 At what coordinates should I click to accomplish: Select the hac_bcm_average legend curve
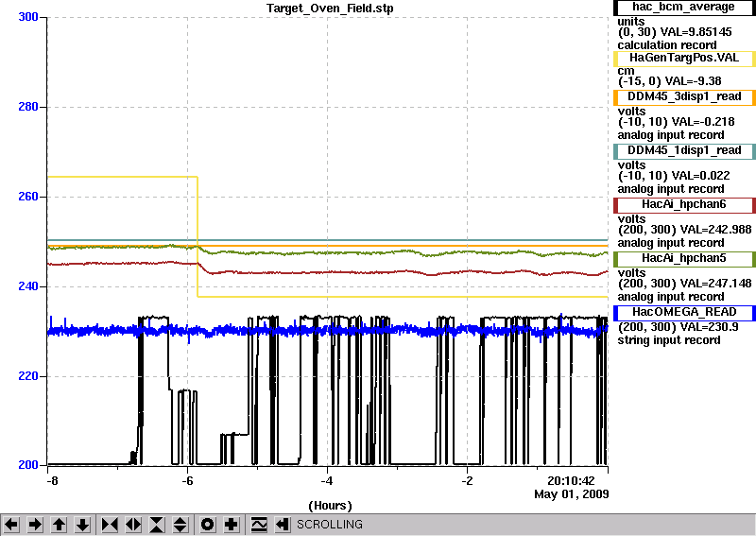(683, 8)
